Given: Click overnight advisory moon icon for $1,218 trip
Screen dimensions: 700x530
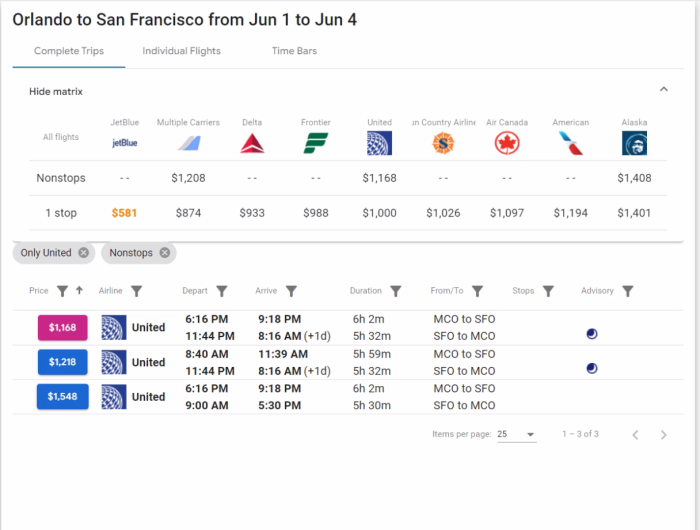Looking at the screenshot, I should pos(592,368).
